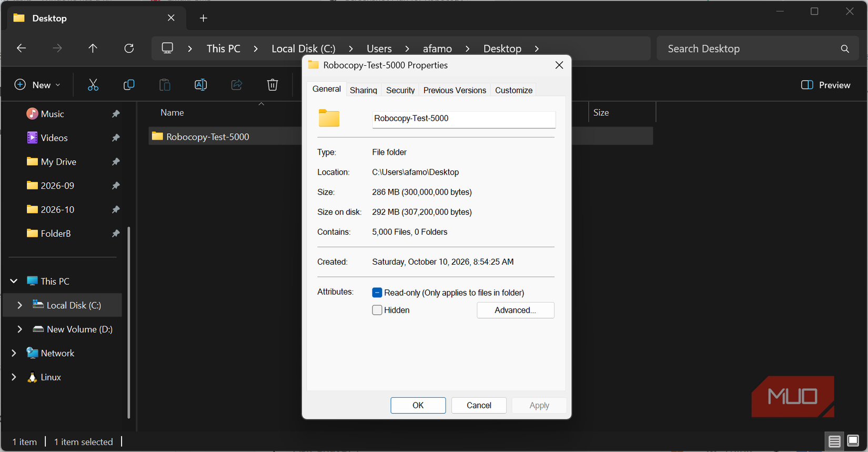
Task: Click the Apply button
Action: tap(539, 405)
